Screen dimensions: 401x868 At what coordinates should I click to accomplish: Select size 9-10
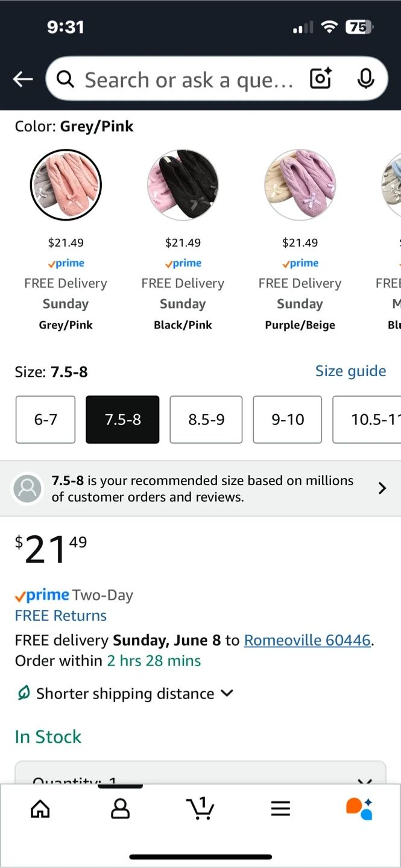(288, 420)
